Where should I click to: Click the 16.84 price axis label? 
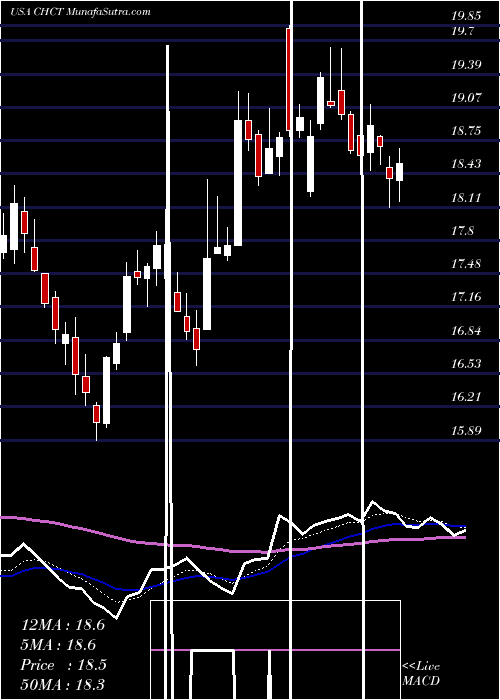click(x=466, y=330)
